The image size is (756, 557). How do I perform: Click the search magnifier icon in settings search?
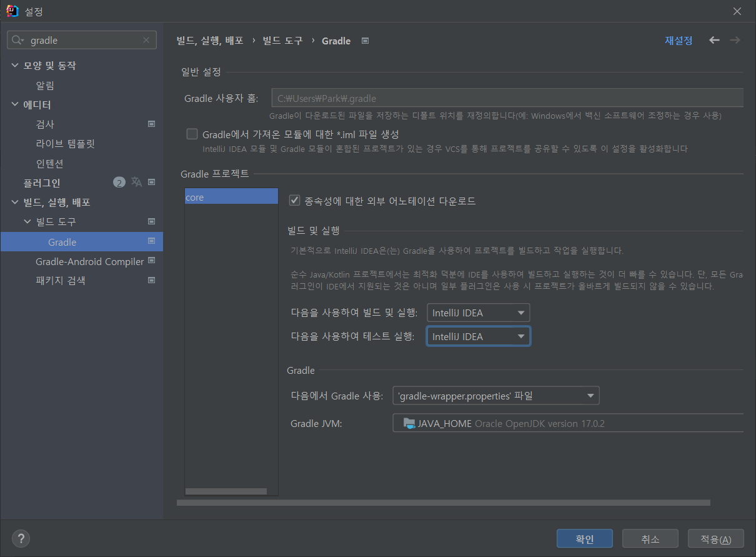[19, 41]
